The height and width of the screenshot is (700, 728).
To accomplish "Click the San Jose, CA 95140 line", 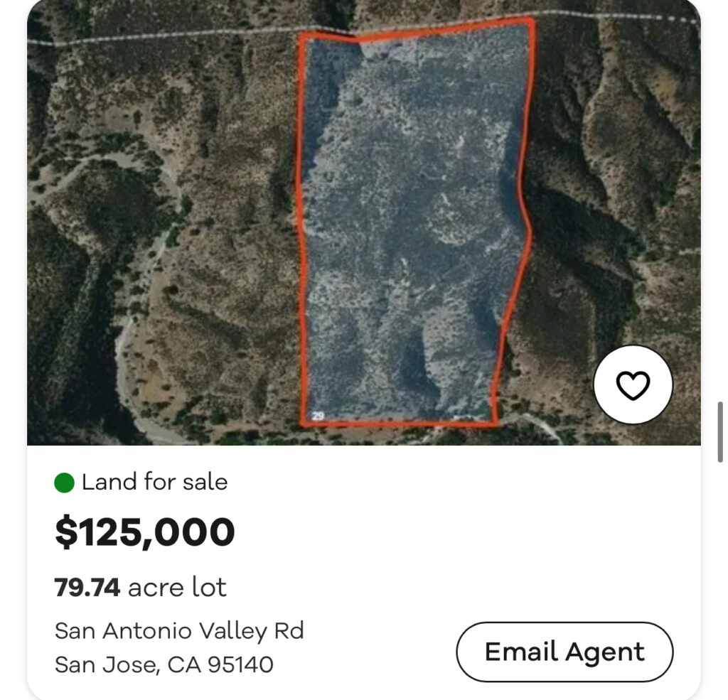I will 164,664.
